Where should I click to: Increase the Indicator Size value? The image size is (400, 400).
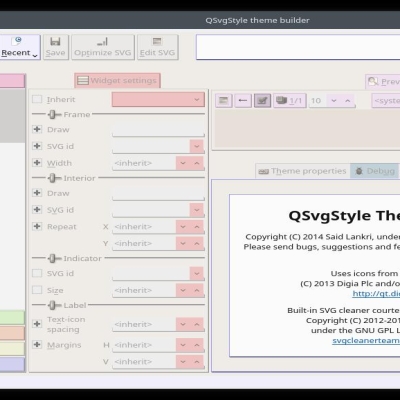(x=197, y=290)
